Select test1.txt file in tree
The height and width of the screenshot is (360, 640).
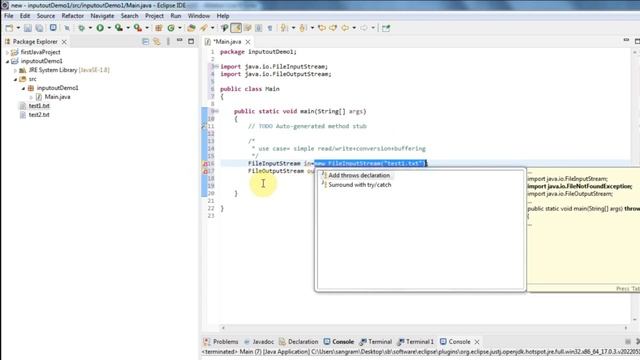(39, 106)
